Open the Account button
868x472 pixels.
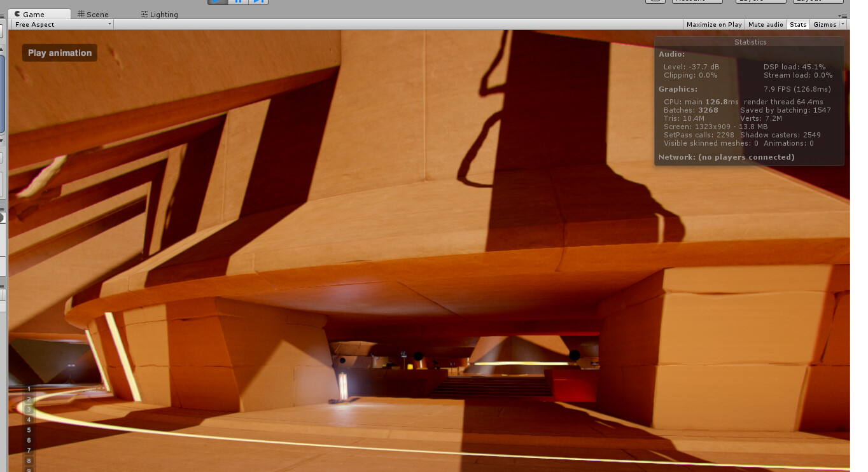click(x=697, y=1)
